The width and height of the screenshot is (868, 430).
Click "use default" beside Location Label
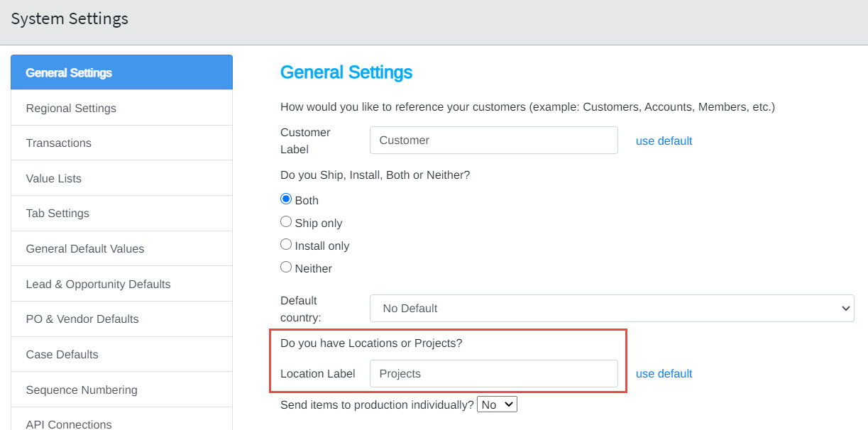click(664, 373)
